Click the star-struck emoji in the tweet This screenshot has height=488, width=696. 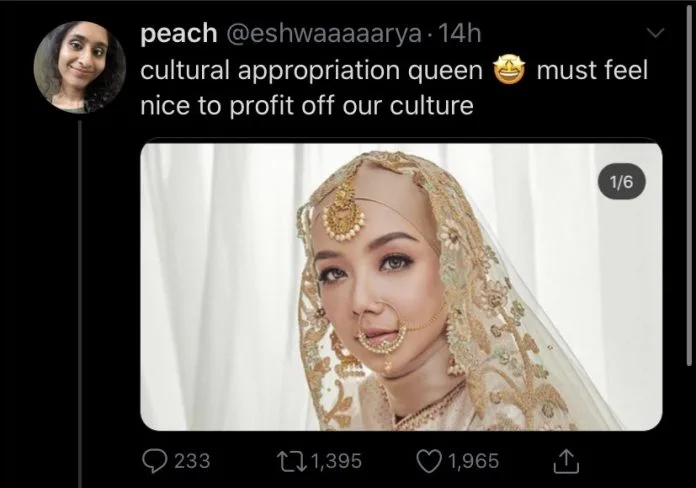(510, 72)
